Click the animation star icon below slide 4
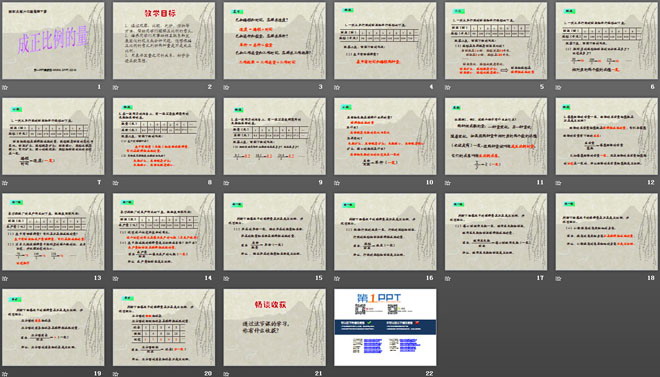The image size is (660, 377). [x=337, y=88]
